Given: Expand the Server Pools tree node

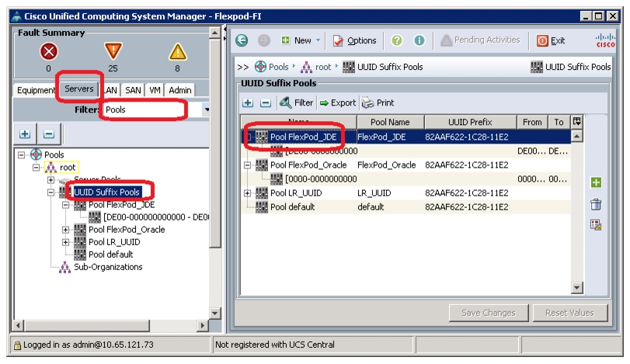Looking at the screenshot, I should click(x=51, y=180).
